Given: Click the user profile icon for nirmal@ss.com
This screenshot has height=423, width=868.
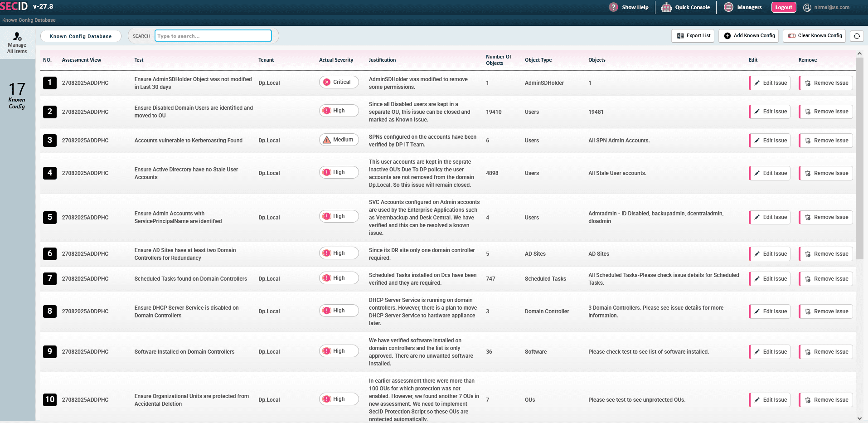Looking at the screenshot, I should pos(807,8).
